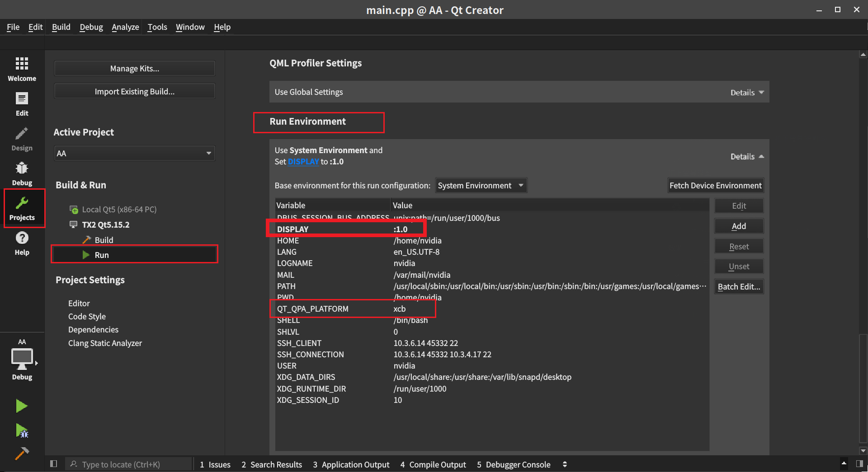Click Fetch Device Environment
The width and height of the screenshot is (868, 472).
pos(715,185)
